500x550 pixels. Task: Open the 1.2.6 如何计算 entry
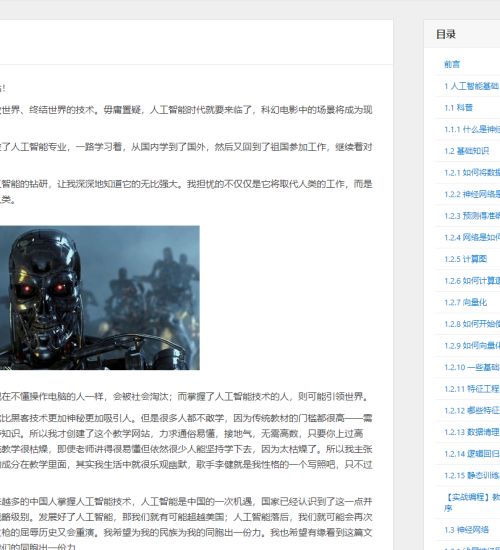(472, 281)
